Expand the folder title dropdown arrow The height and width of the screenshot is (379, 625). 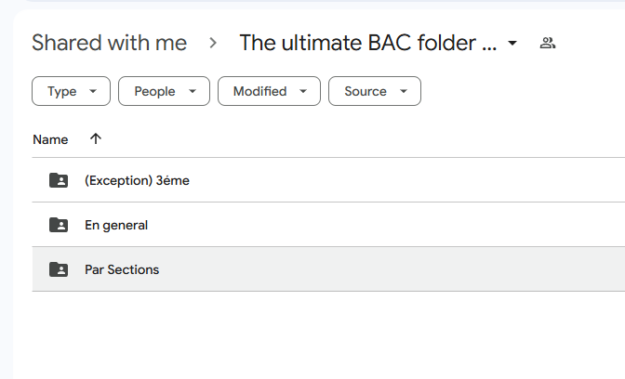click(x=512, y=43)
